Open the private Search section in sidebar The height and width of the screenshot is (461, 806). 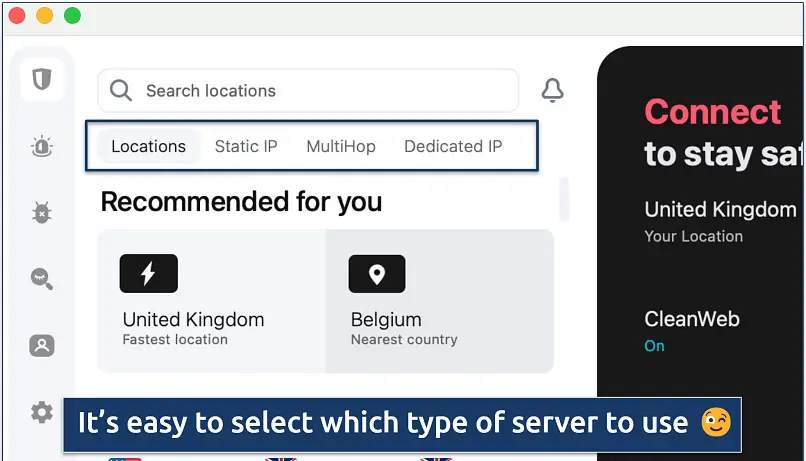click(x=42, y=279)
